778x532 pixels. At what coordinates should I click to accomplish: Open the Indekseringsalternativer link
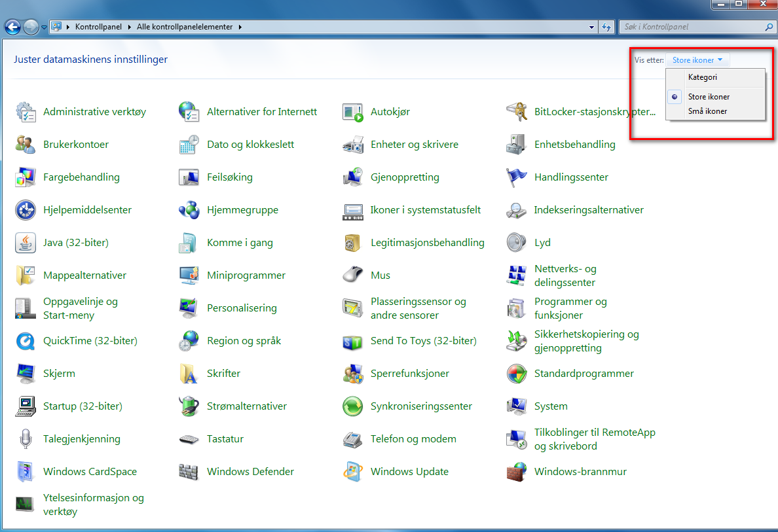589,210
